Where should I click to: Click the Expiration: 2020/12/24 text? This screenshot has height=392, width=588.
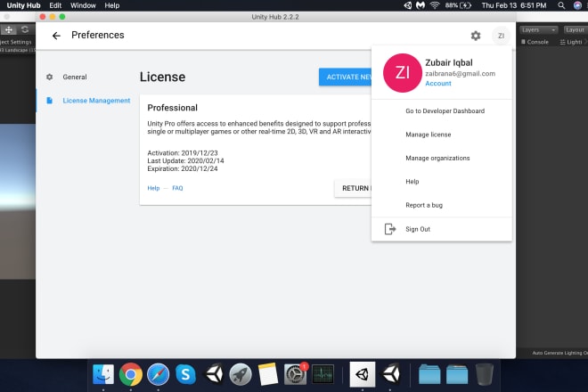(x=183, y=168)
